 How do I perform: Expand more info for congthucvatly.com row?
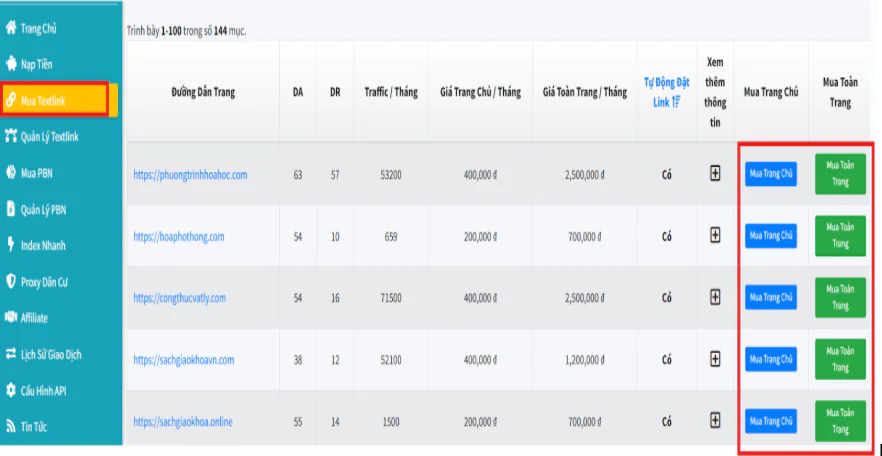pos(715,297)
